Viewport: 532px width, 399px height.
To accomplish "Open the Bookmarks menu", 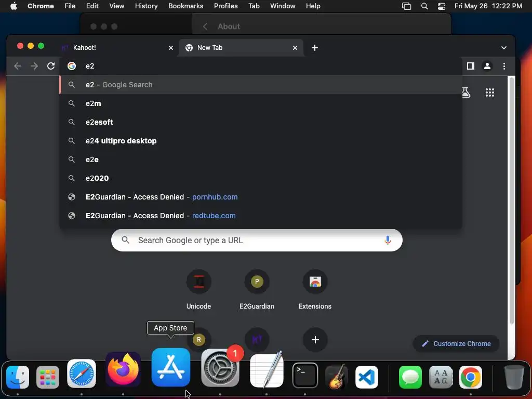I will (x=186, y=6).
